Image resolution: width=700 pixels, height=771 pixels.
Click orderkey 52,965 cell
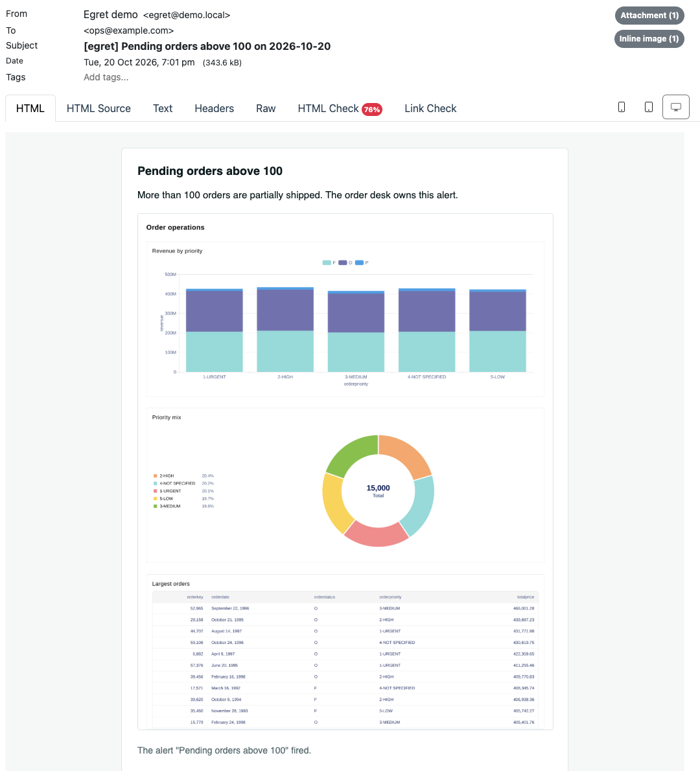(x=196, y=608)
